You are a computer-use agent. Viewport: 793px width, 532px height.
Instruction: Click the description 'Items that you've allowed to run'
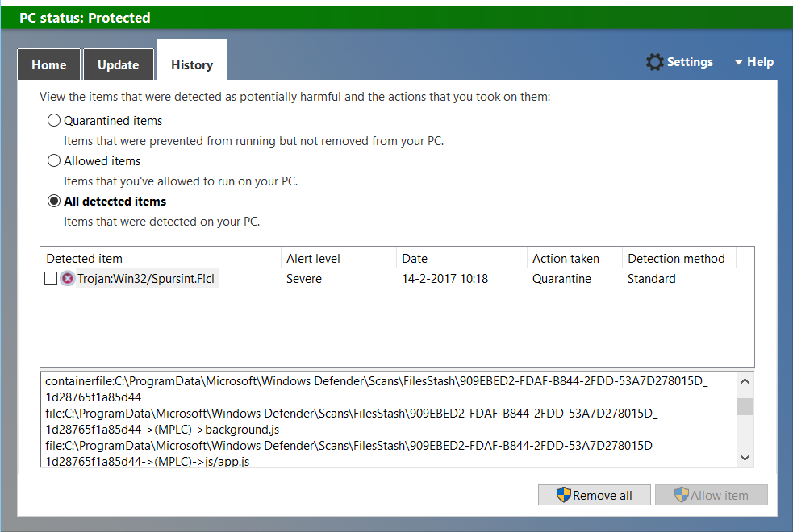pyautogui.click(x=181, y=181)
